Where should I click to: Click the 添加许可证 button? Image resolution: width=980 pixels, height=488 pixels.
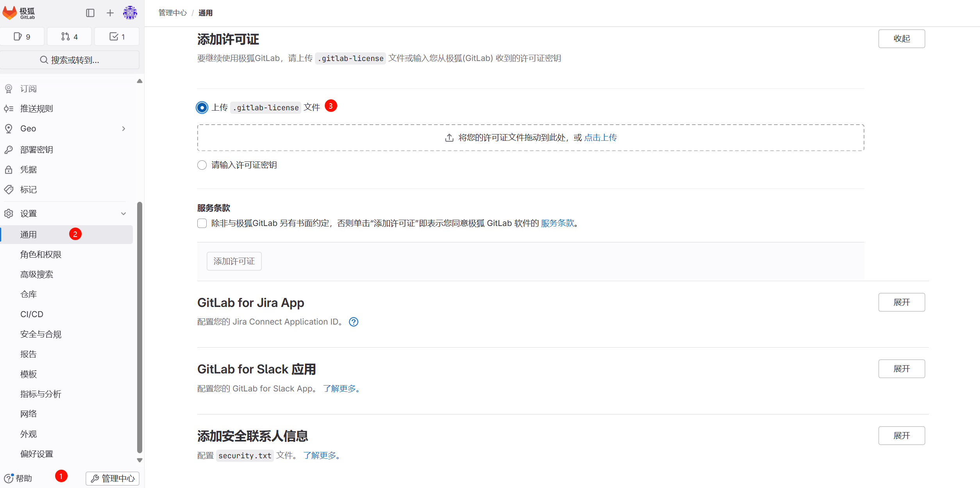click(x=234, y=261)
